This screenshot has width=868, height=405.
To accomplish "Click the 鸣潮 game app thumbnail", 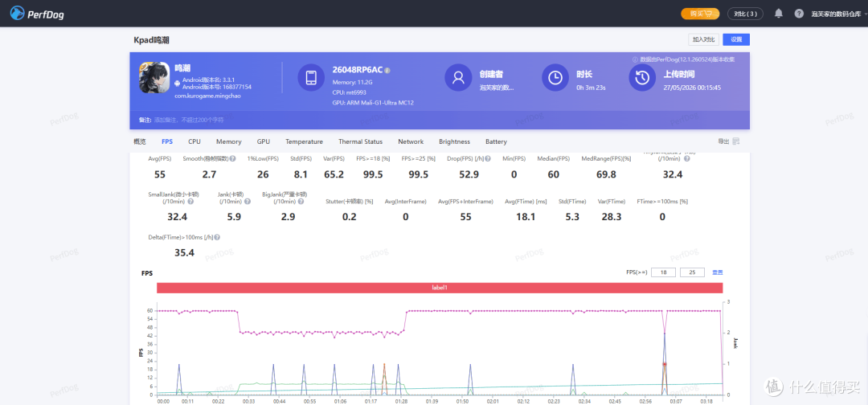I will point(154,77).
